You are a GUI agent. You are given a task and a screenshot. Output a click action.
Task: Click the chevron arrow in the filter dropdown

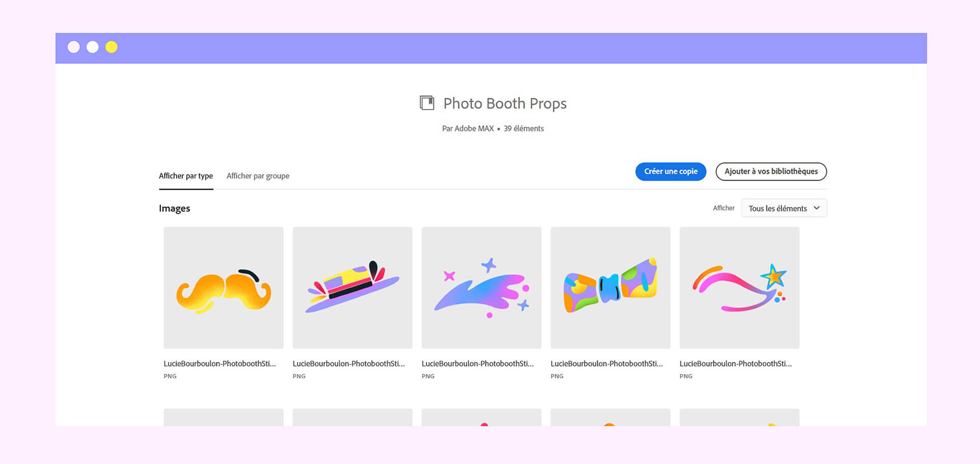pyautogui.click(x=817, y=208)
